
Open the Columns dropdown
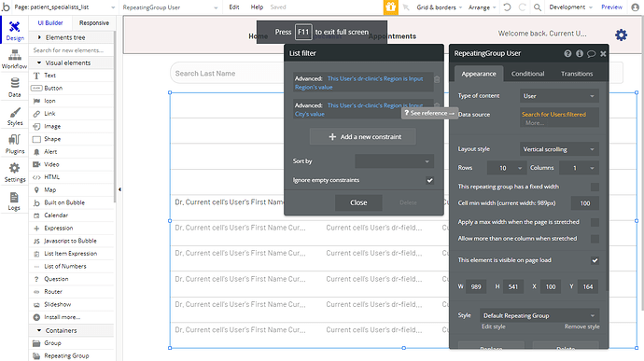(x=580, y=168)
